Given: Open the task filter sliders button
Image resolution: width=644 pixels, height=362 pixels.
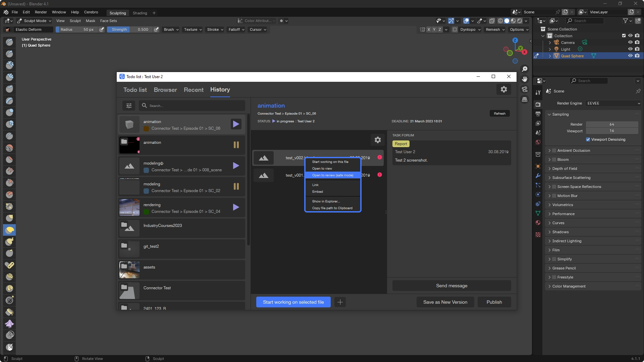Looking at the screenshot, I should coord(129,106).
